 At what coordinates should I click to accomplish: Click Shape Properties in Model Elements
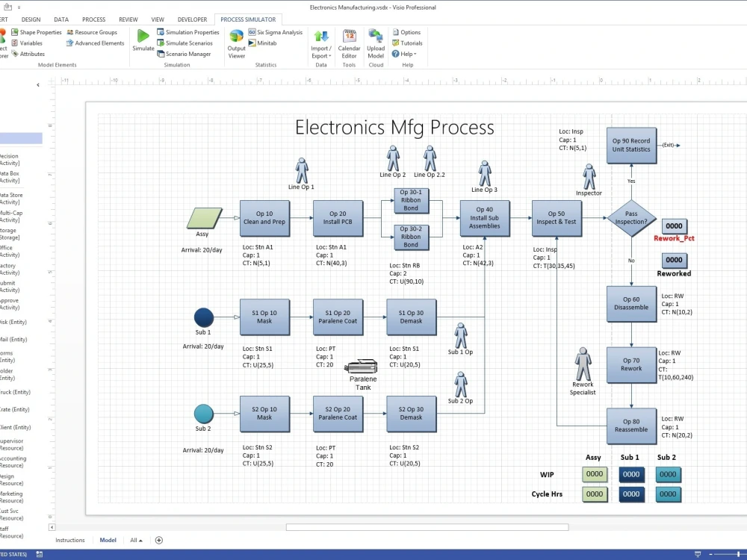tap(39, 32)
